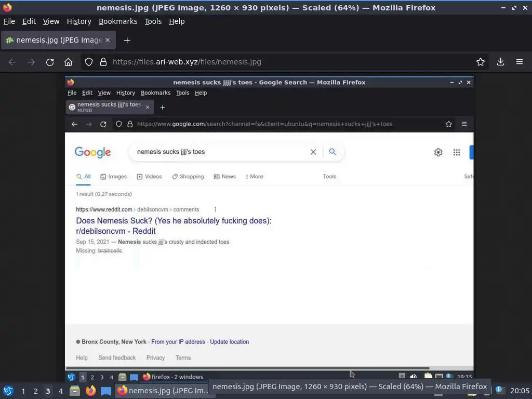Click the pictured inner window's reload icon

tap(103, 124)
